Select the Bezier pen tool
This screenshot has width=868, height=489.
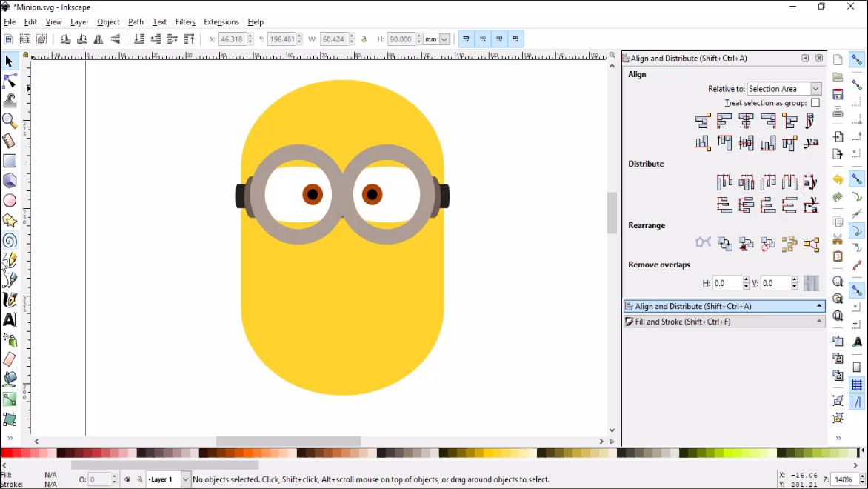coord(10,279)
